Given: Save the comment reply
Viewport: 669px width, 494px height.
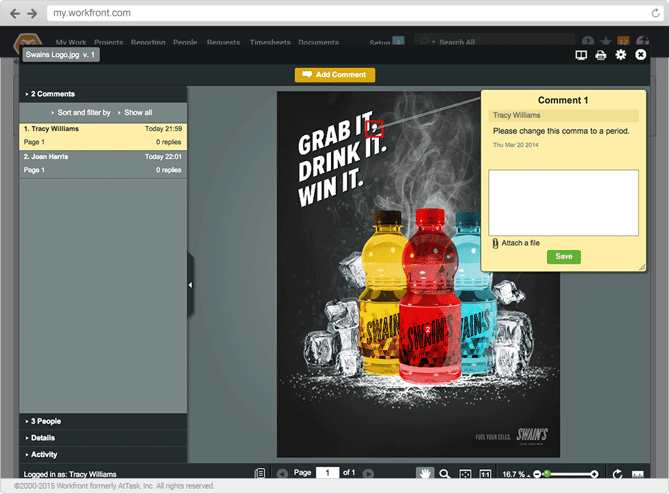Looking at the screenshot, I should coord(563,257).
